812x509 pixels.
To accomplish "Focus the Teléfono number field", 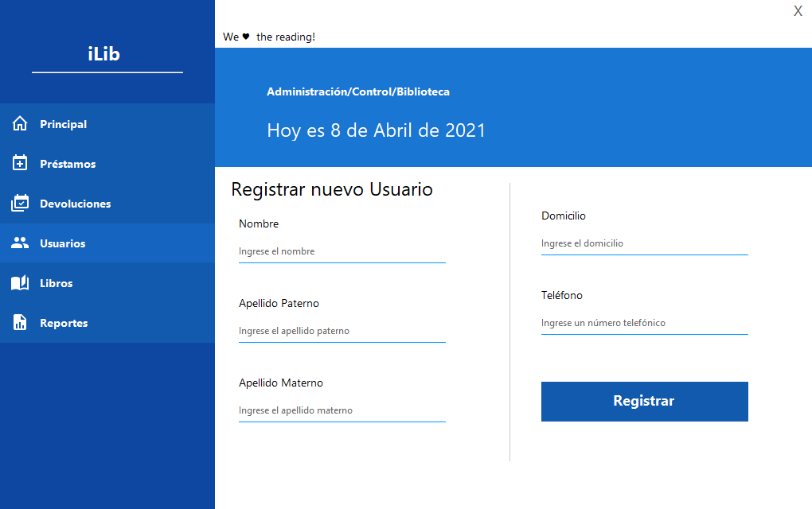I will 644,324.
